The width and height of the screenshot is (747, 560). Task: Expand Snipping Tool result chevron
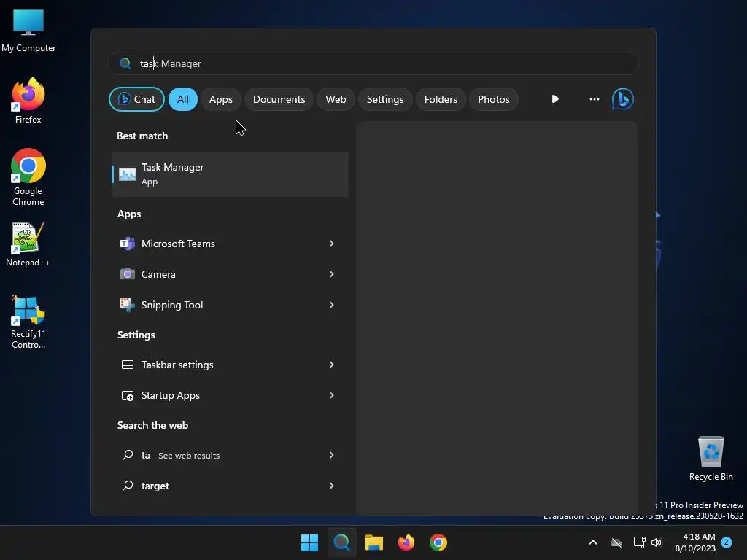pyautogui.click(x=332, y=304)
